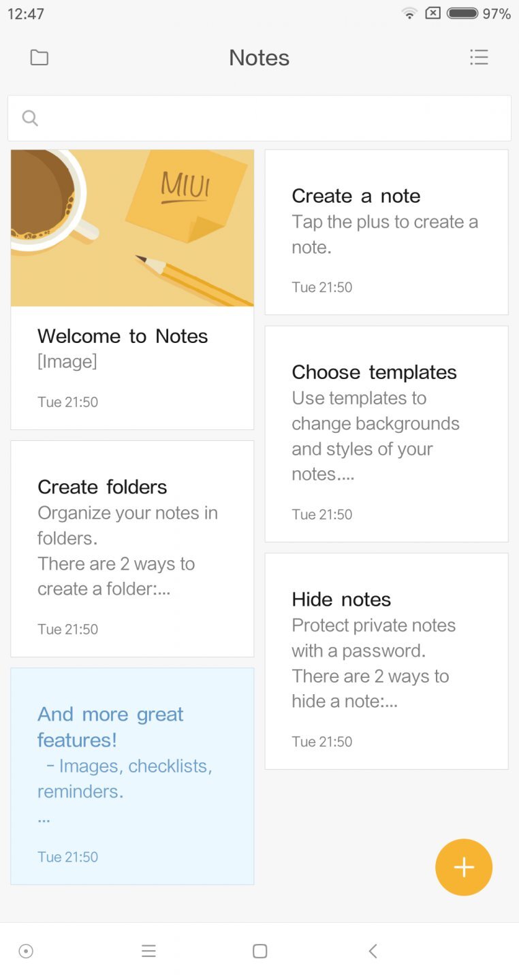
Task: Tap the 12:47 clock in status bar
Action: click(x=26, y=14)
